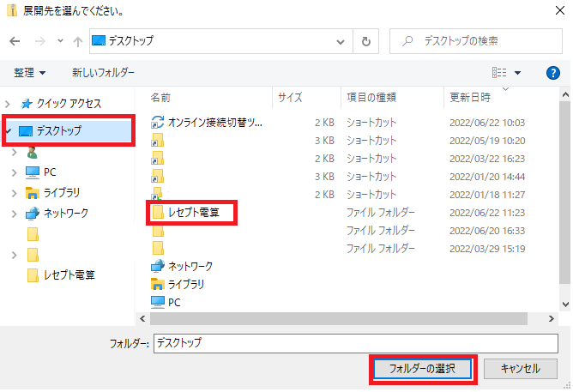The height and width of the screenshot is (392, 573).
Task: Select ライブラリ in the file list
Action: pyautogui.click(x=178, y=284)
